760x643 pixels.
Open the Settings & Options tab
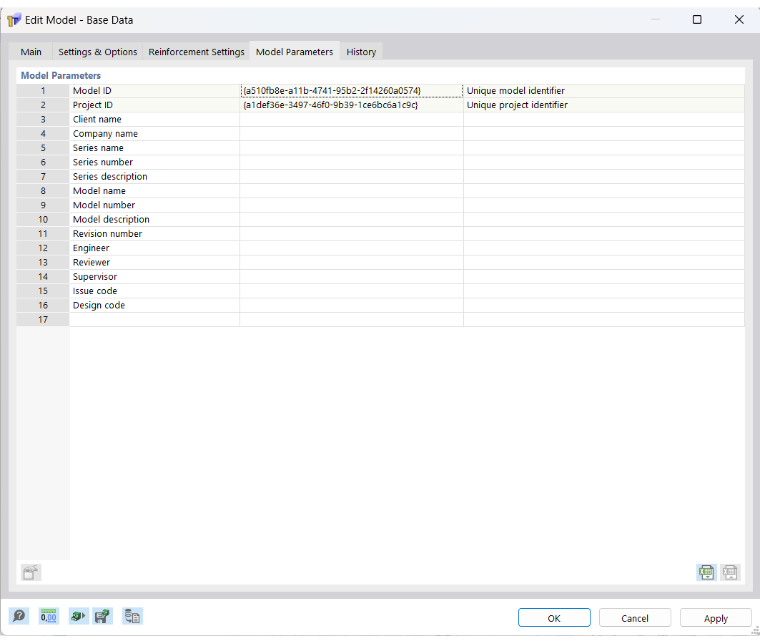pos(97,52)
